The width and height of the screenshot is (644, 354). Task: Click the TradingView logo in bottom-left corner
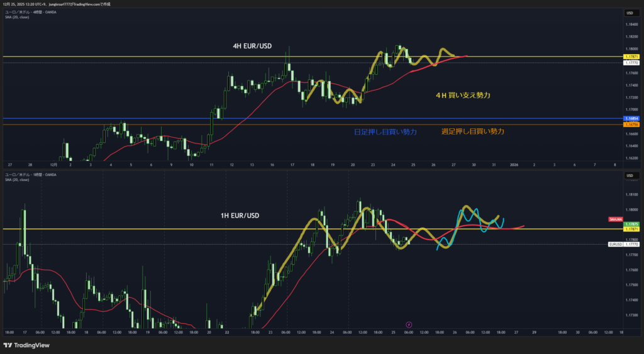(x=26, y=345)
